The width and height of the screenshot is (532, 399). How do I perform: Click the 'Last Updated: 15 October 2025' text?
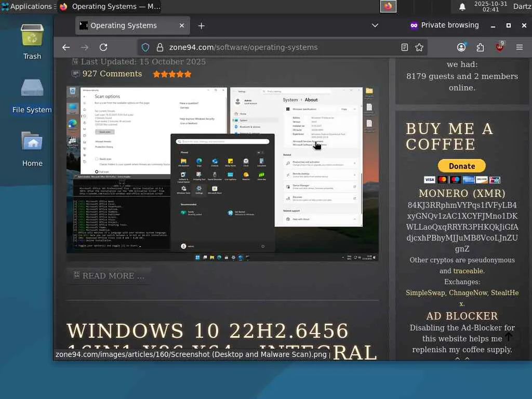pos(143,62)
